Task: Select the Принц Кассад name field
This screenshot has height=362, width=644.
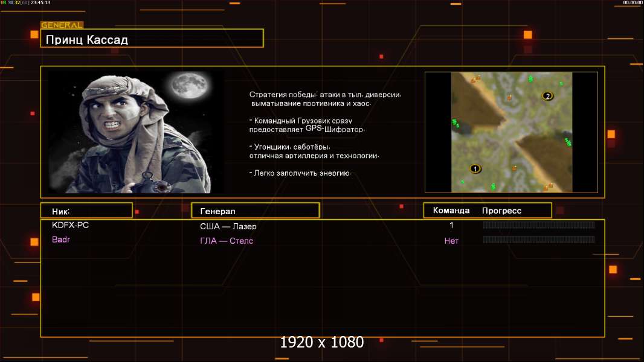Action: (x=152, y=40)
